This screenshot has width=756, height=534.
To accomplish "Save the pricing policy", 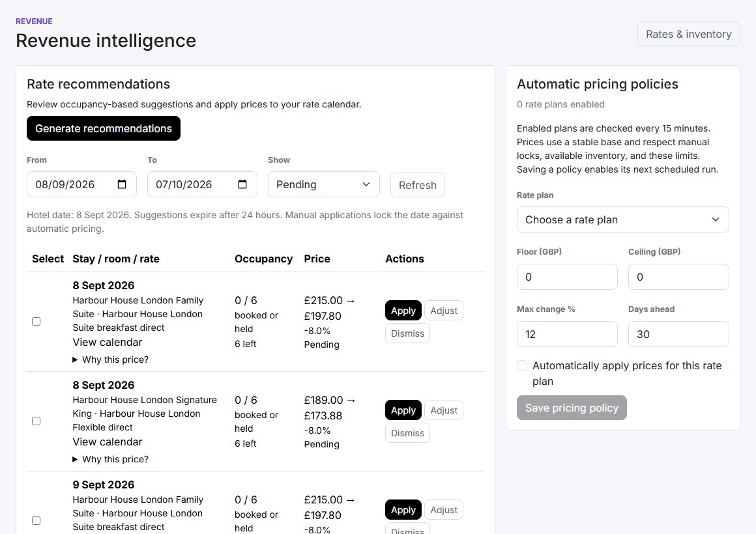I will click(572, 408).
